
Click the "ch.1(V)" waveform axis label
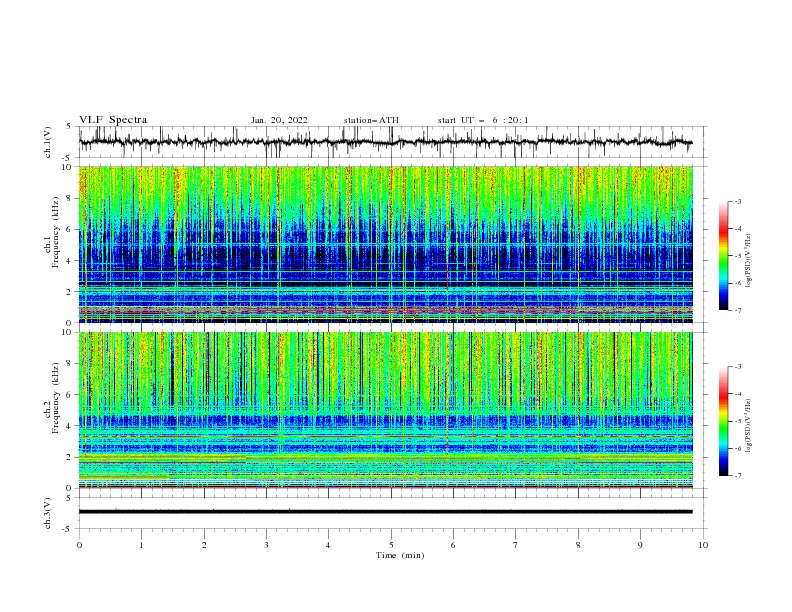pos(48,142)
